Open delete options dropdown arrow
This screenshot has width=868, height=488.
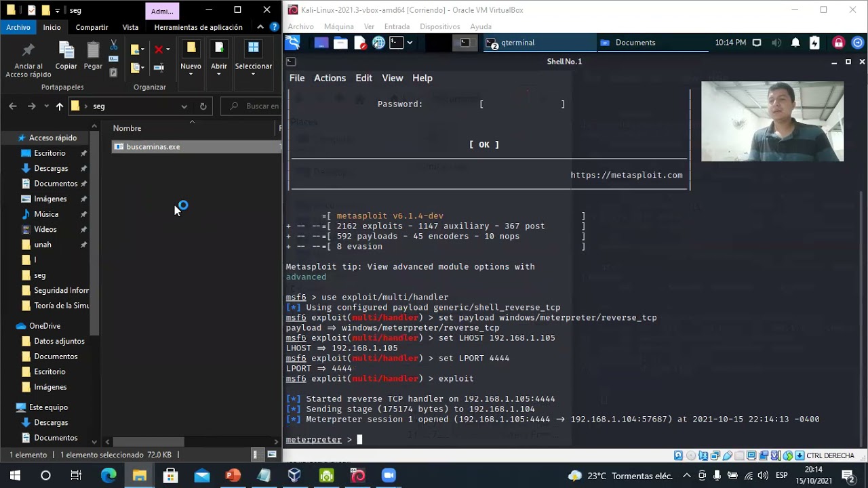click(168, 49)
